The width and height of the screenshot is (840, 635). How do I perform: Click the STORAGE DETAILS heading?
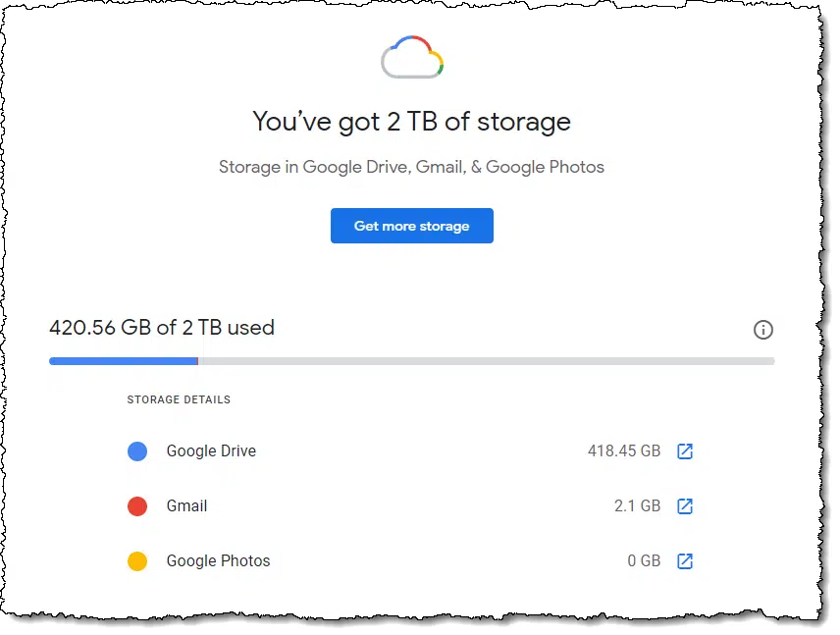(x=179, y=399)
